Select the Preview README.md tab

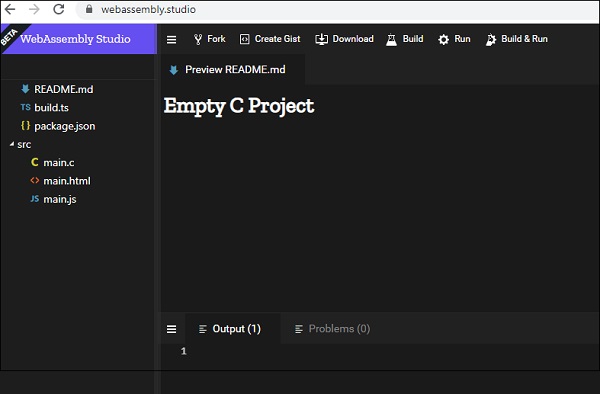tap(228, 70)
